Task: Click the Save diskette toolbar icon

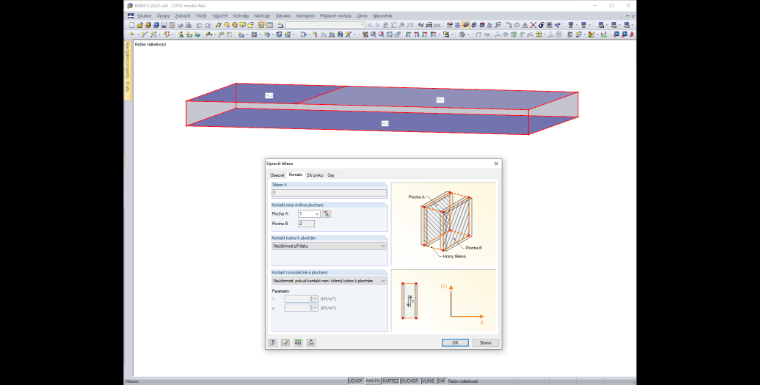Action: click(164, 25)
